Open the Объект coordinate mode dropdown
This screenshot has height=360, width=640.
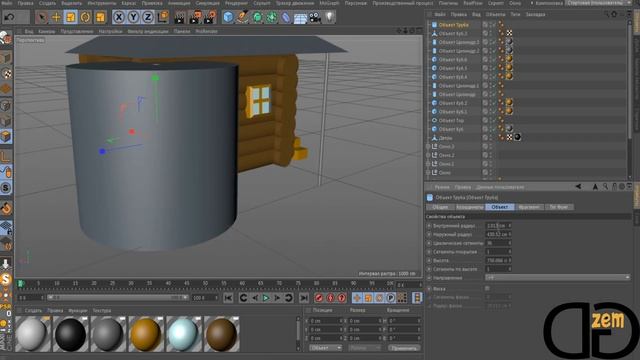(325, 348)
